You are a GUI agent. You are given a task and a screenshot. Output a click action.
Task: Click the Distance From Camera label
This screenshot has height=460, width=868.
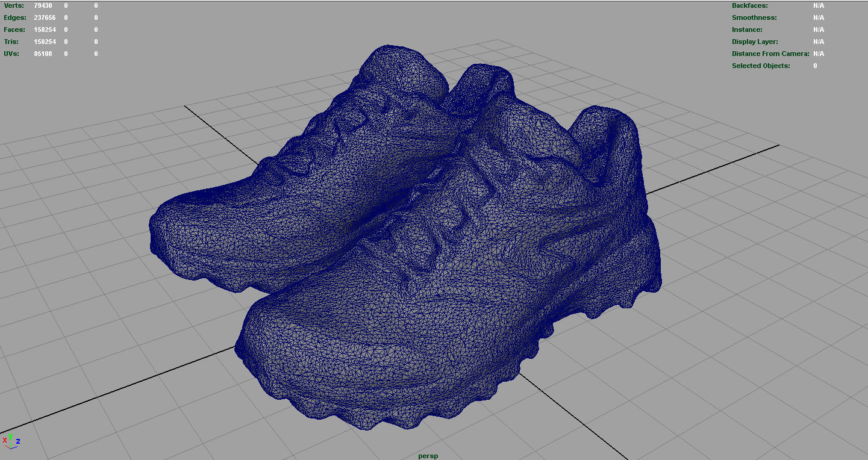(x=771, y=54)
